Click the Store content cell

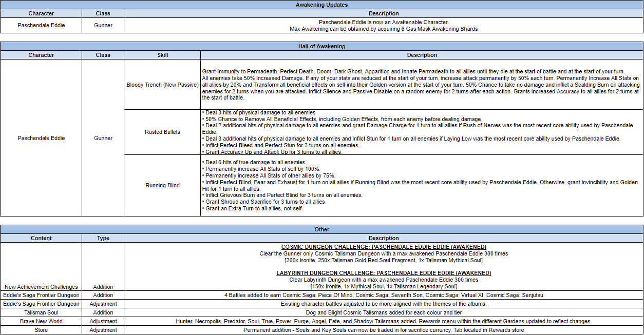coord(41,330)
